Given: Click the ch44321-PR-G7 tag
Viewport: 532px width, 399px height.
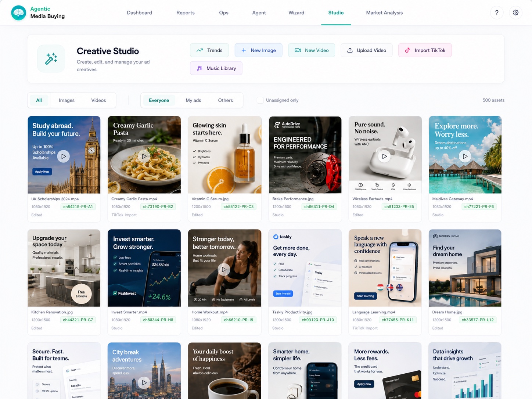Looking at the screenshot, I should [x=78, y=320].
